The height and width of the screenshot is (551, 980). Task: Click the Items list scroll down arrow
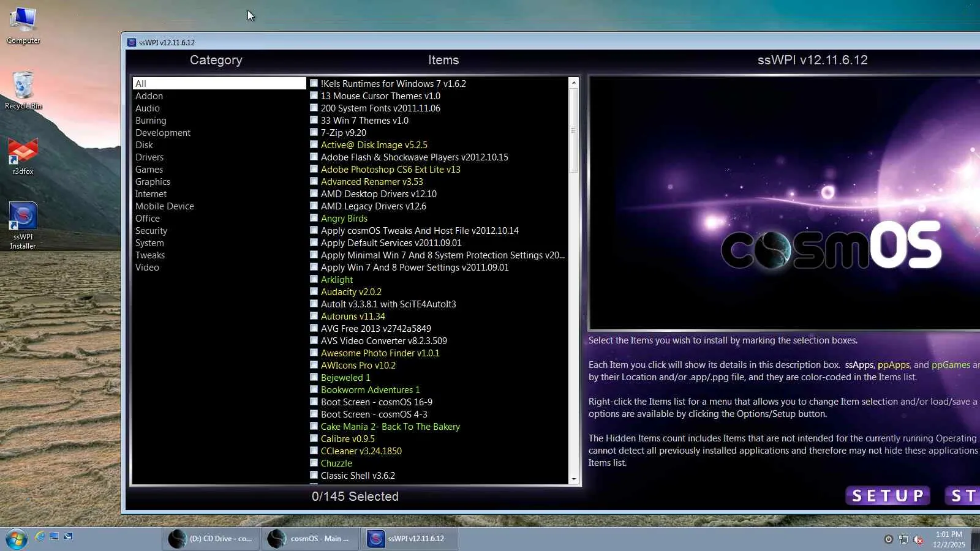point(574,479)
